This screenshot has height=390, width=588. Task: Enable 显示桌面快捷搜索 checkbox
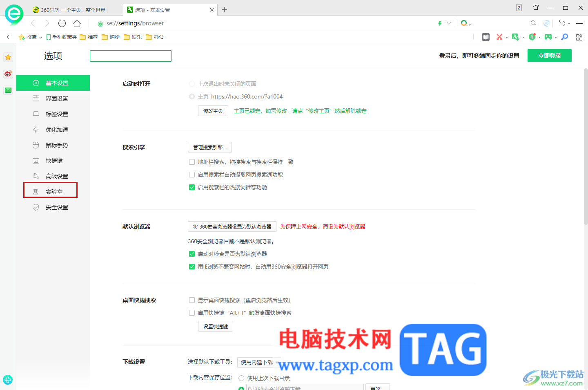192,300
